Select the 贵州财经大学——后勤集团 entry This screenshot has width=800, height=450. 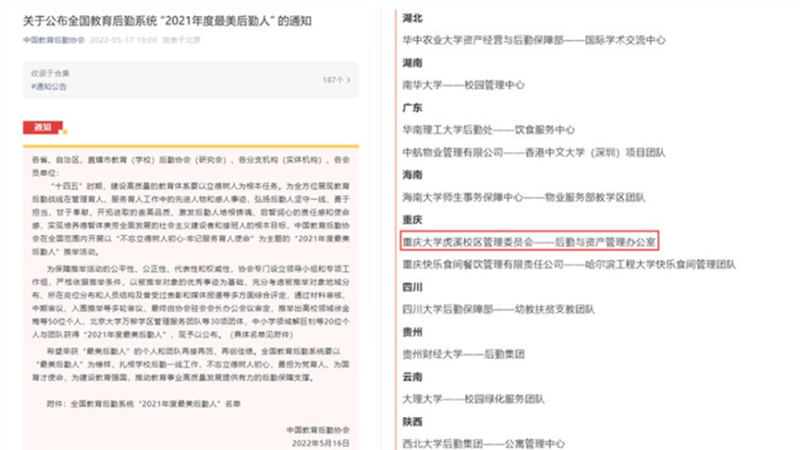[x=463, y=354]
